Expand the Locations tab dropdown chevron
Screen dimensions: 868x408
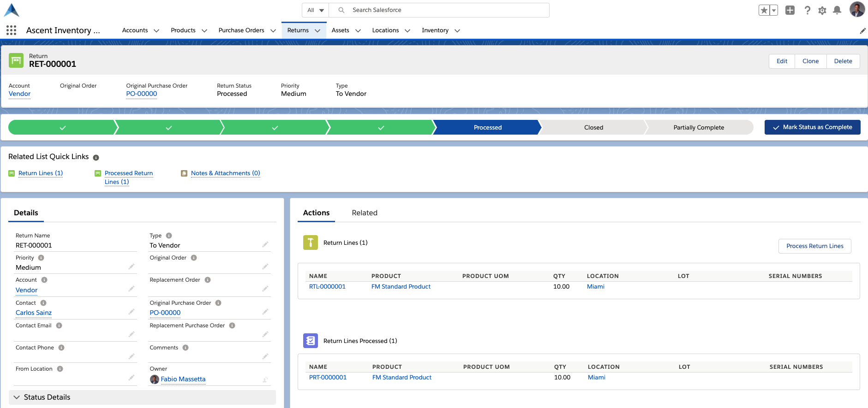(407, 31)
